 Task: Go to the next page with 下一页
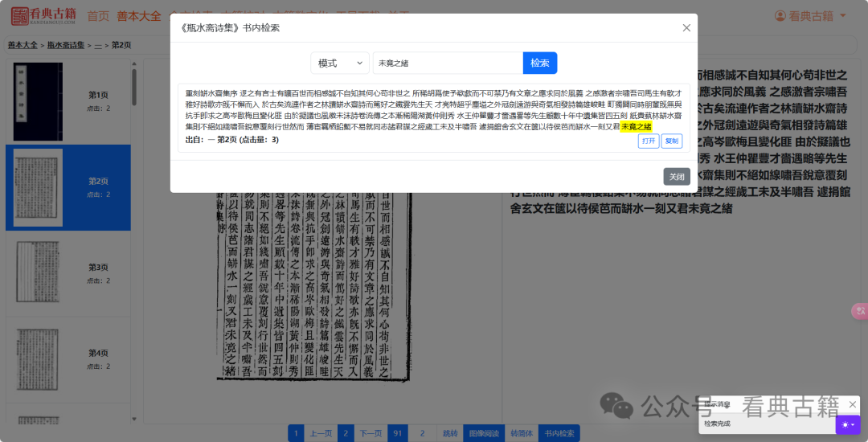(371, 433)
